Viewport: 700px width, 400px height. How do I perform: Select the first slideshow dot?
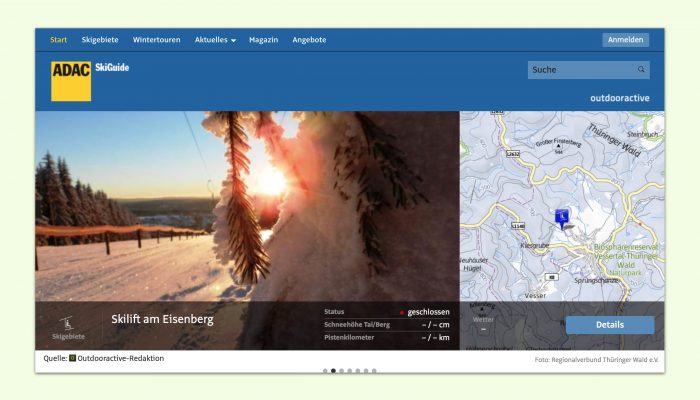tap(325, 371)
